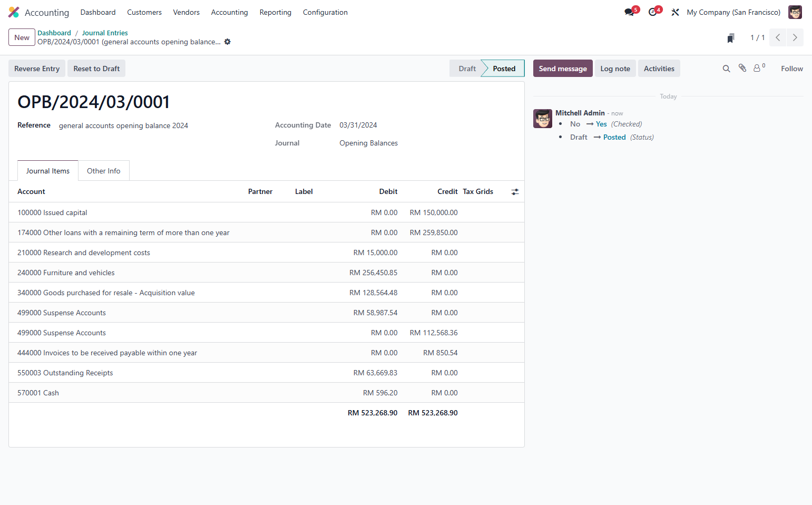Select the 100000 Issued capital row
The width and height of the screenshot is (812, 505).
tap(267, 212)
